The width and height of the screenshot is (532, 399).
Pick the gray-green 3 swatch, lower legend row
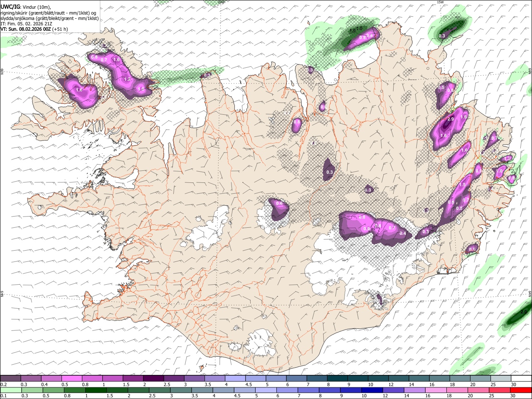tap(181, 390)
